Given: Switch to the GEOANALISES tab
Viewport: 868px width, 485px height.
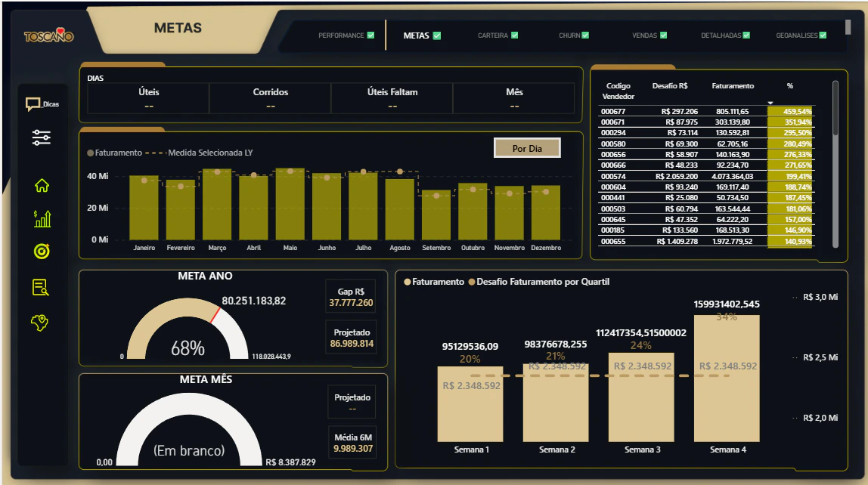Looking at the screenshot, I should (797, 36).
